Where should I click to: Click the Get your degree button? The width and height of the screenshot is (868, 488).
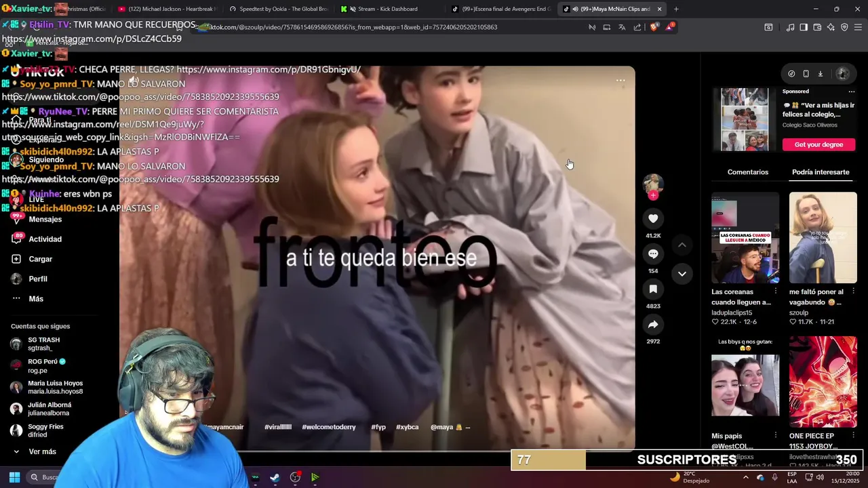point(818,144)
